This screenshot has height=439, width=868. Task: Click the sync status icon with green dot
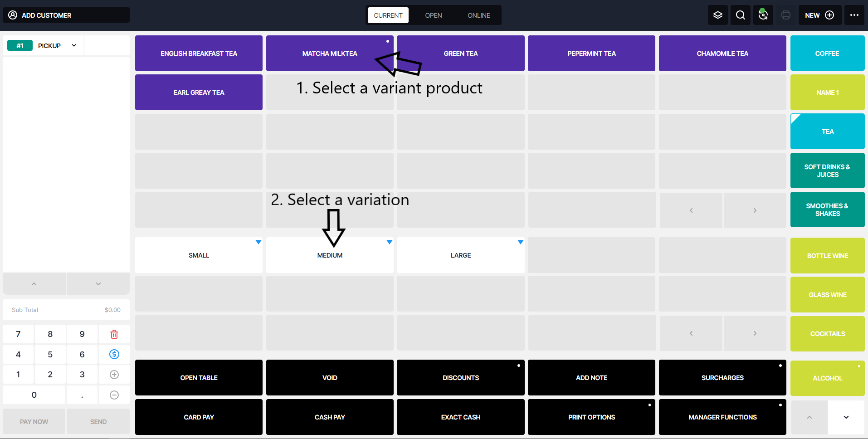763,15
